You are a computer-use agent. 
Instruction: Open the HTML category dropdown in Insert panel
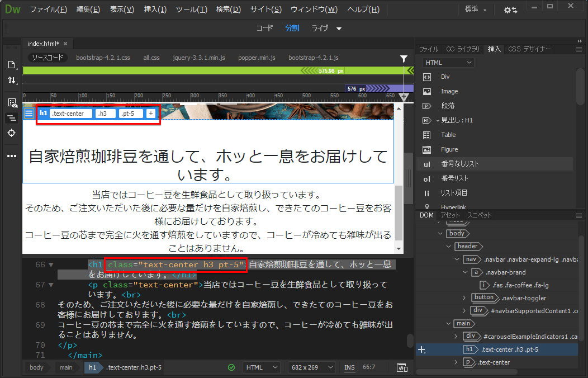(448, 63)
